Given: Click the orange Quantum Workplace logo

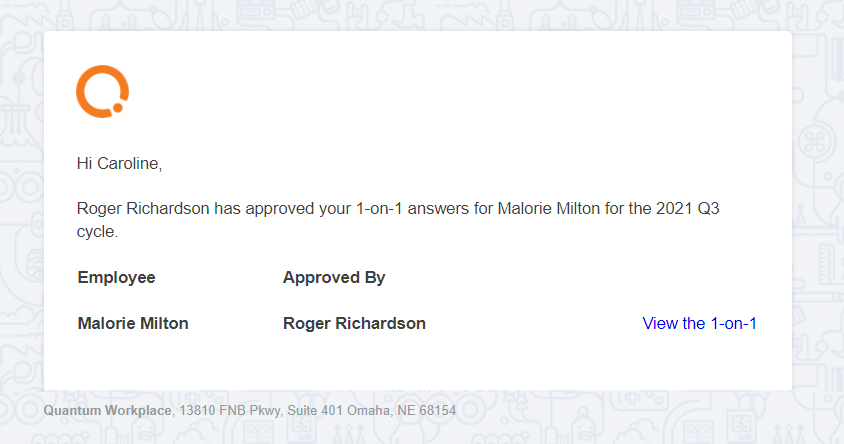Looking at the screenshot, I should [102, 91].
